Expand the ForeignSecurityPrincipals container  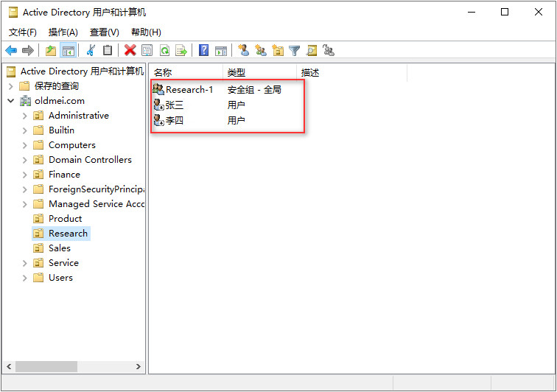click(24, 189)
